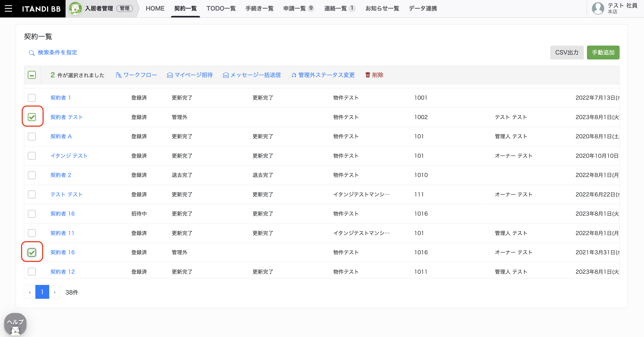
Task: Open the Help bear bubble
Action: pyautogui.click(x=15, y=324)
